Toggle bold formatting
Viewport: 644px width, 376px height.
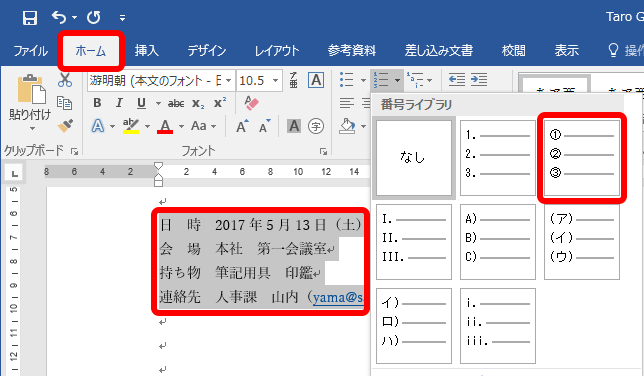click(97, 103)
